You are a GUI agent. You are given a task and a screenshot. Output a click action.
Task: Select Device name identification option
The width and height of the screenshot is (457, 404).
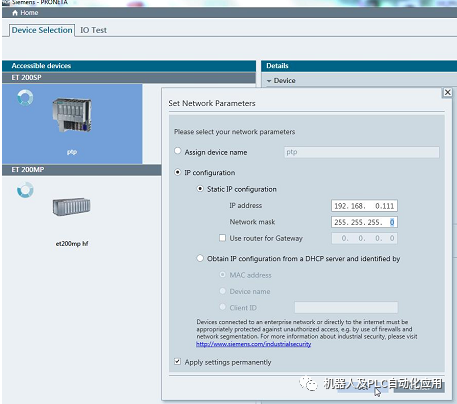222,291
